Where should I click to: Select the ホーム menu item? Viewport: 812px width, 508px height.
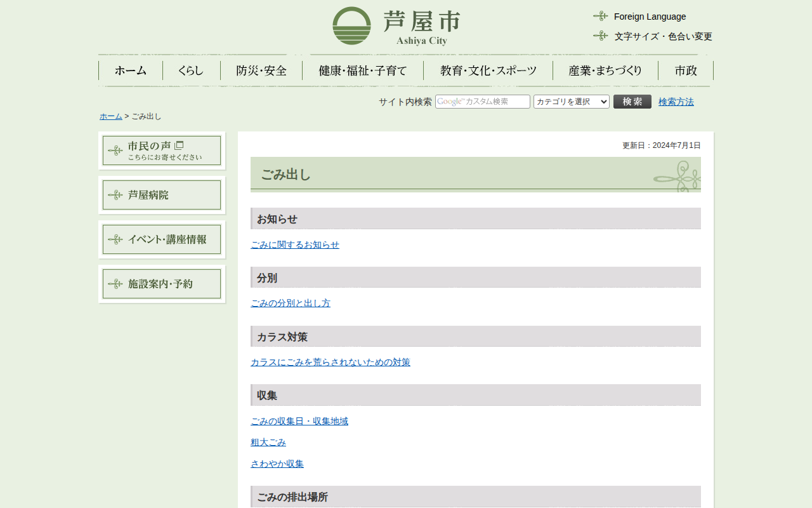(131, 70)
